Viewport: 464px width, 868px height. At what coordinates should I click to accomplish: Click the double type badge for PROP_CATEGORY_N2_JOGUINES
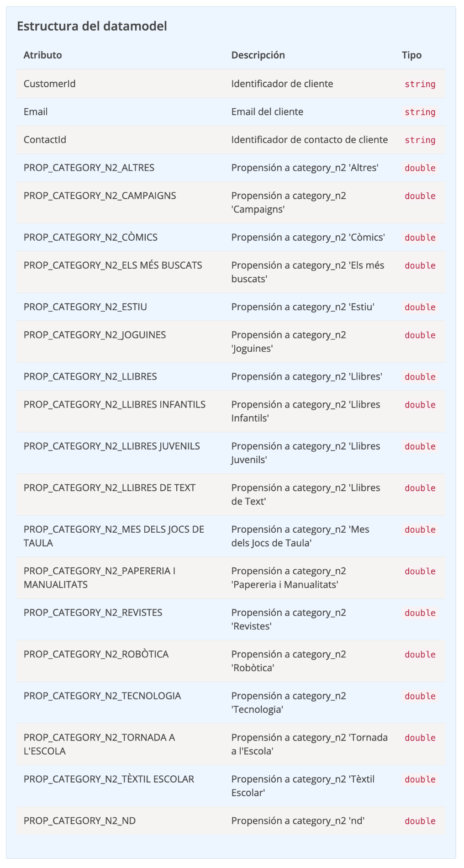click(x=420, y=336)
